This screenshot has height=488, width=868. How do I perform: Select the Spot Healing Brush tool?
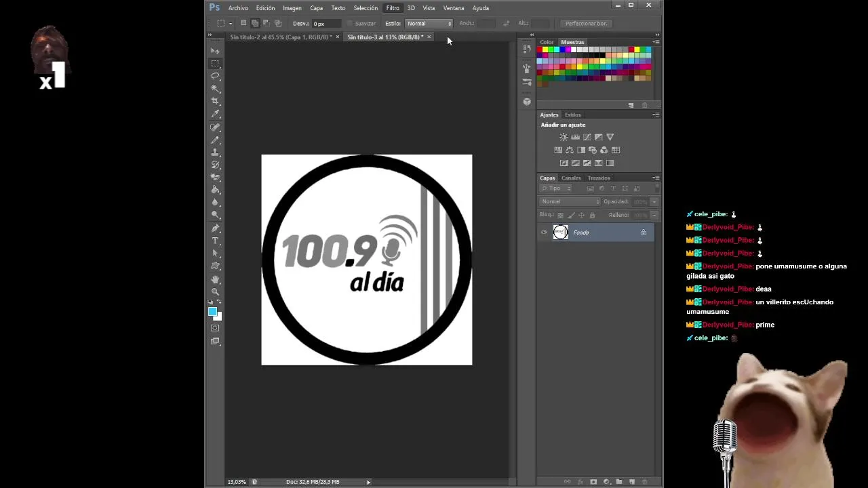point(215,127)
